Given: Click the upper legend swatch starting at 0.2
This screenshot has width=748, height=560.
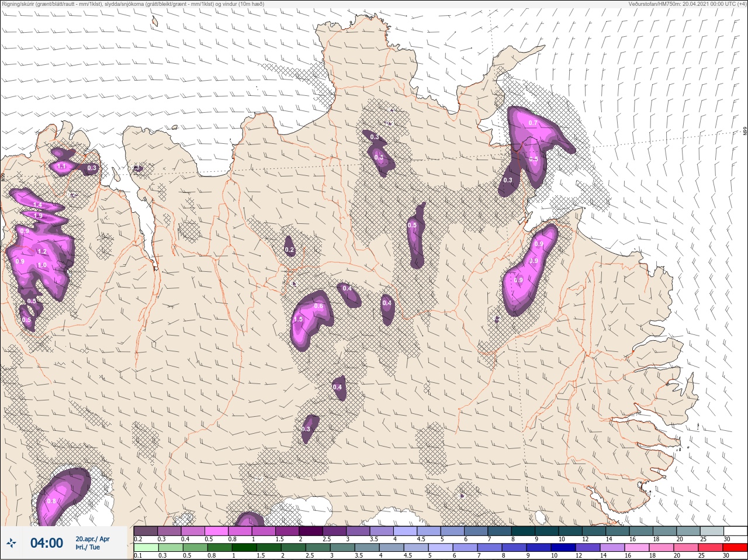Looking at the screenshot, I should tap(146, 531).
